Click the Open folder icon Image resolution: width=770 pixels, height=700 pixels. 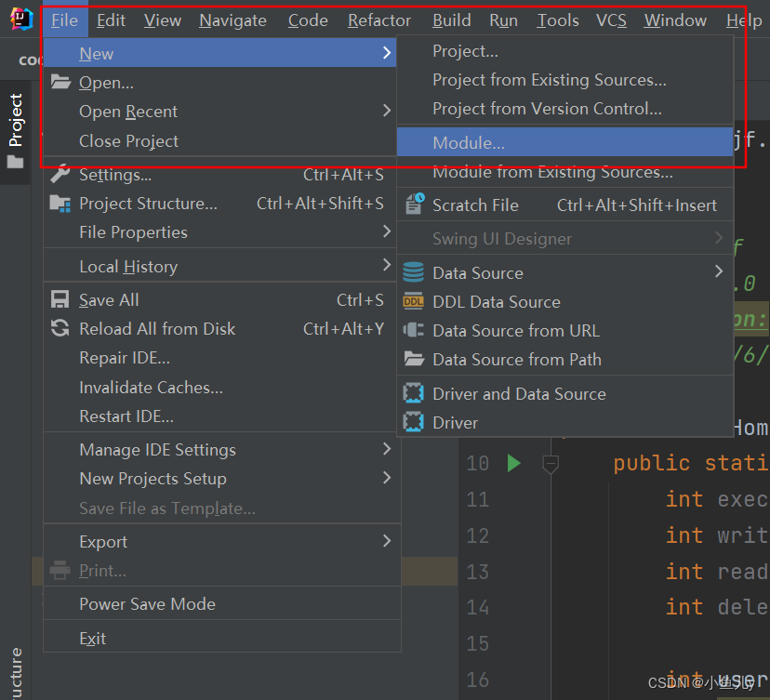pyautogui.click(x=60, y=82)
